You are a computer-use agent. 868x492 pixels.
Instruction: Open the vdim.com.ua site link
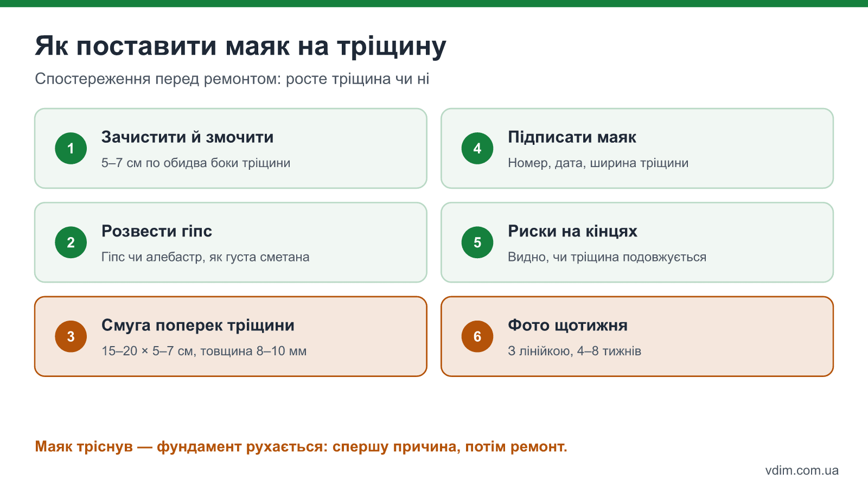click(x=802, y=470)
